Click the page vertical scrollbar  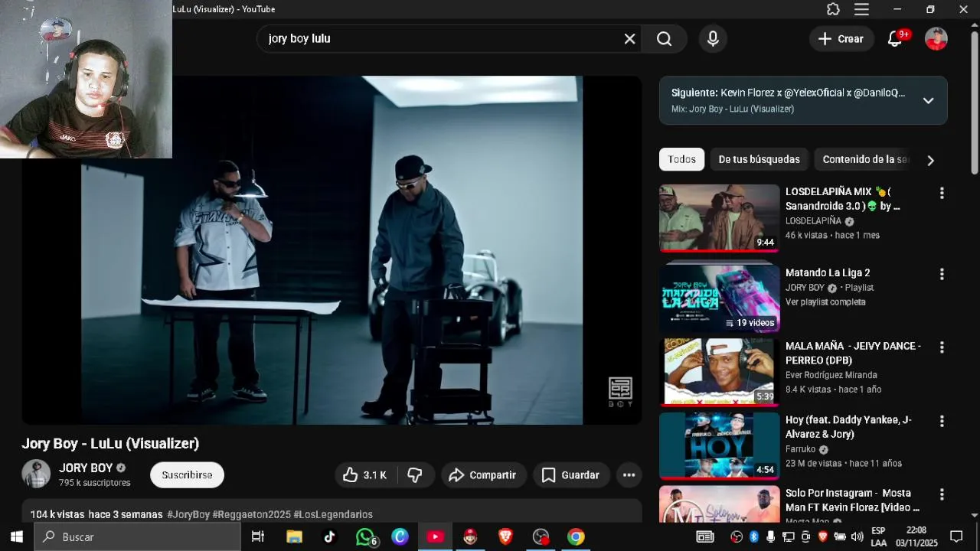point(975,103)
